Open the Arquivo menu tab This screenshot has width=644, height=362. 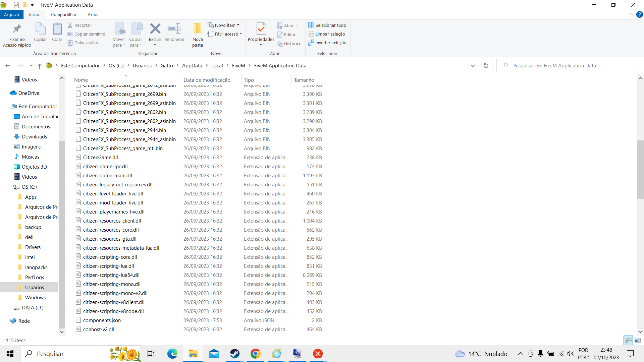pos(12,14)
